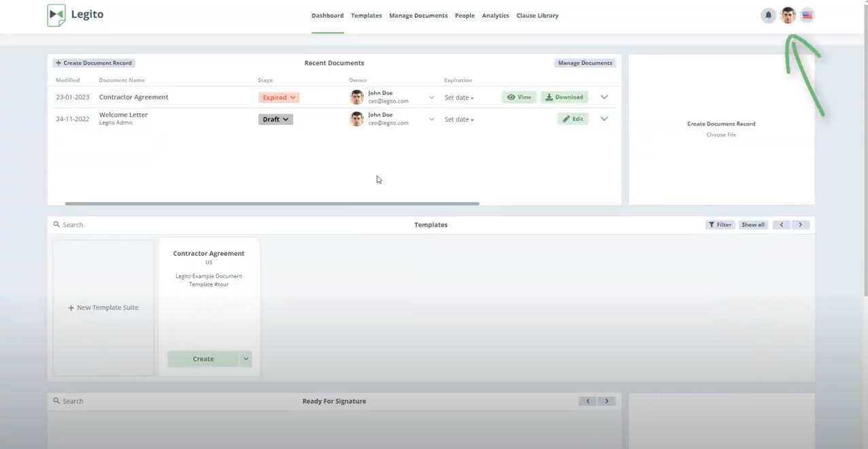Click the Recent Documents horizontal scrollbar
Screen dimensions: 868x449
[x=272, y=203]
